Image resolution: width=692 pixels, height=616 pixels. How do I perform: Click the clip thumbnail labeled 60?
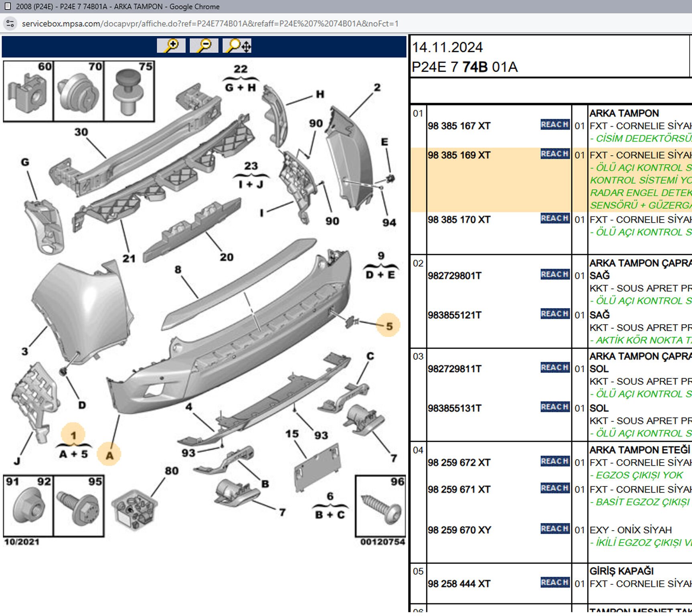(28, 91)
